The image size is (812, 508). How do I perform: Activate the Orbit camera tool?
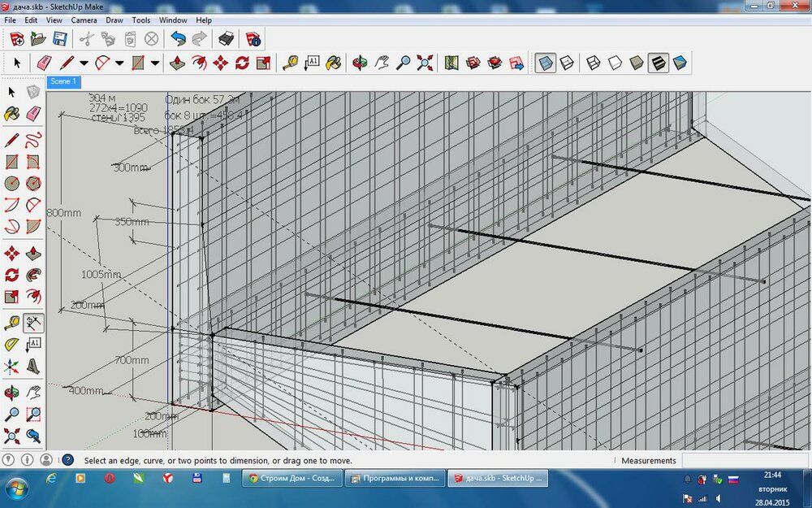(359, 63)
